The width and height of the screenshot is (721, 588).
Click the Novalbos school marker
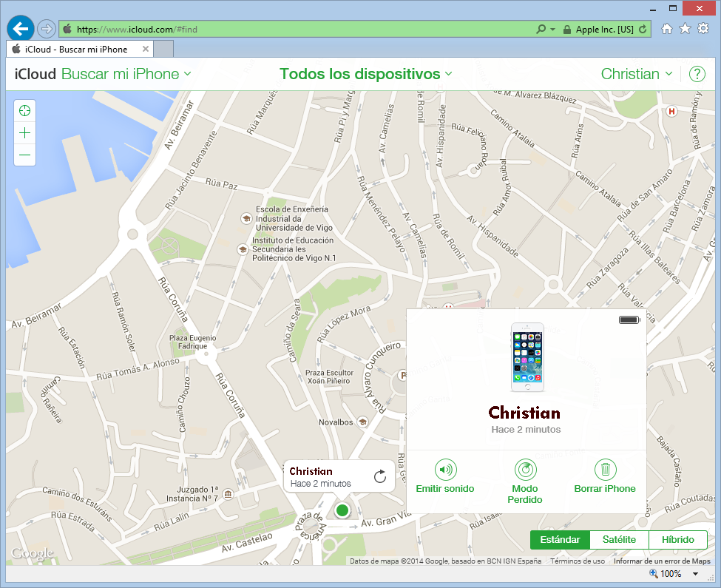pyautogui.click(x=362, y=422)
